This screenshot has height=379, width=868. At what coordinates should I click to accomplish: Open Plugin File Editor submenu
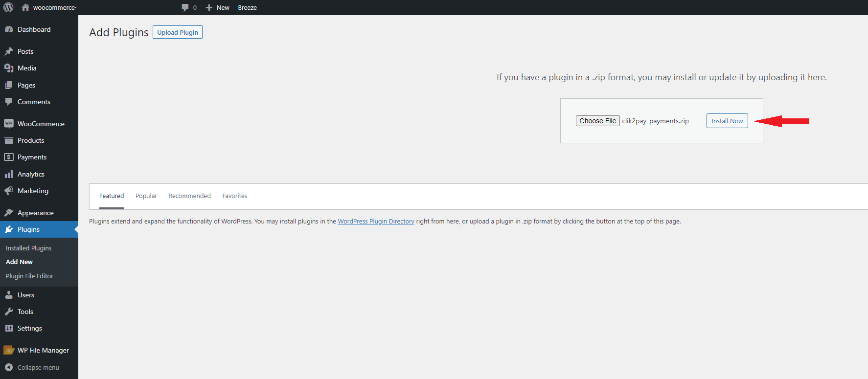(29, 276)
